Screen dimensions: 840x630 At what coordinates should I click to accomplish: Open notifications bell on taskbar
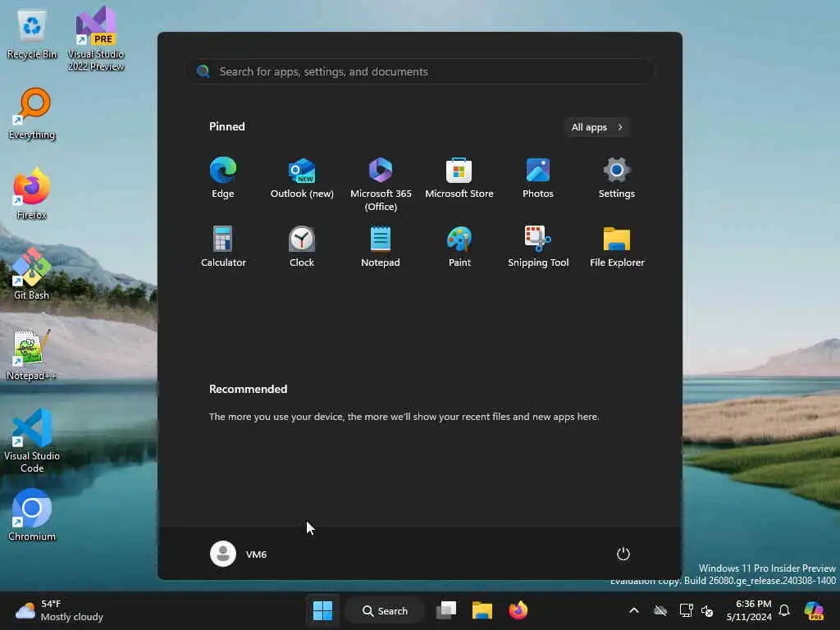coord(784,610)
